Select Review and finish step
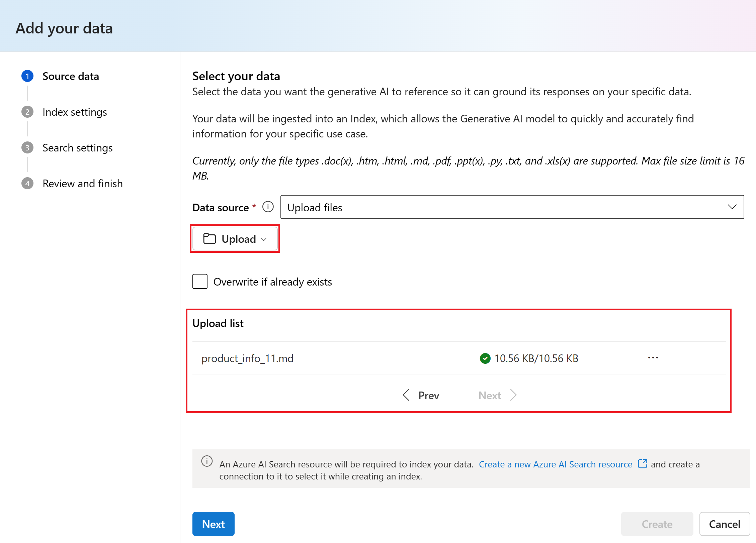The image size is (756, 543). point(82,184)
